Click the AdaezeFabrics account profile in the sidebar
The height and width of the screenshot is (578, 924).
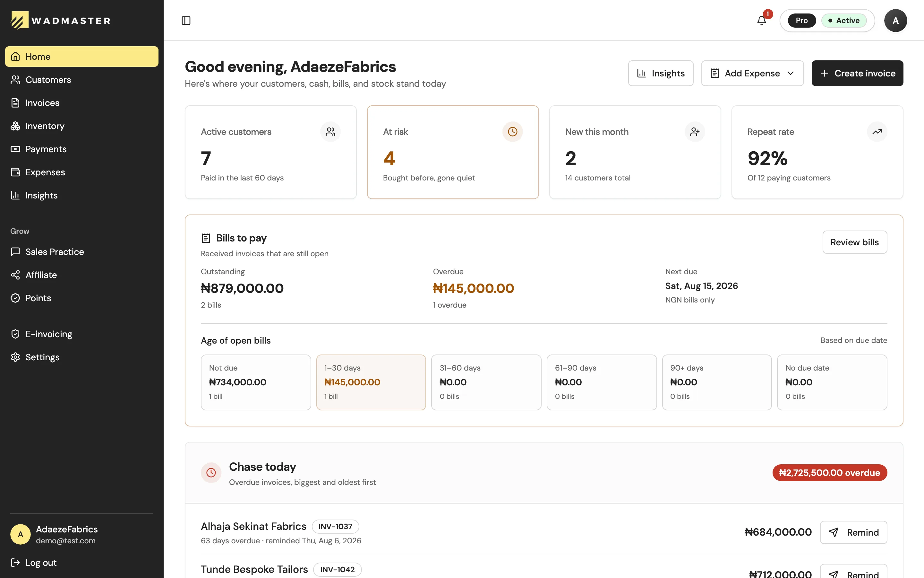point(82,534)
